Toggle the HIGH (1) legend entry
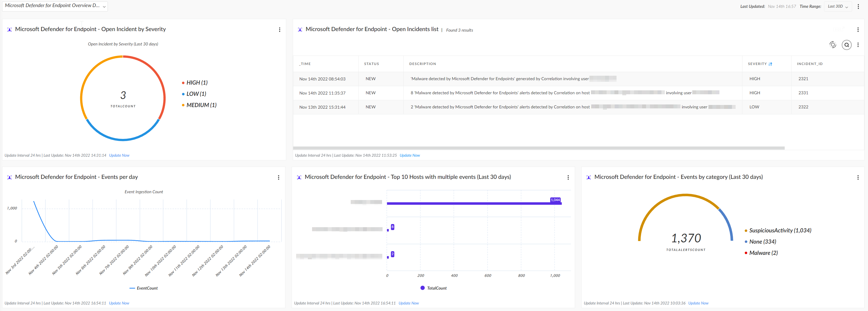 (x=195, y=83)
